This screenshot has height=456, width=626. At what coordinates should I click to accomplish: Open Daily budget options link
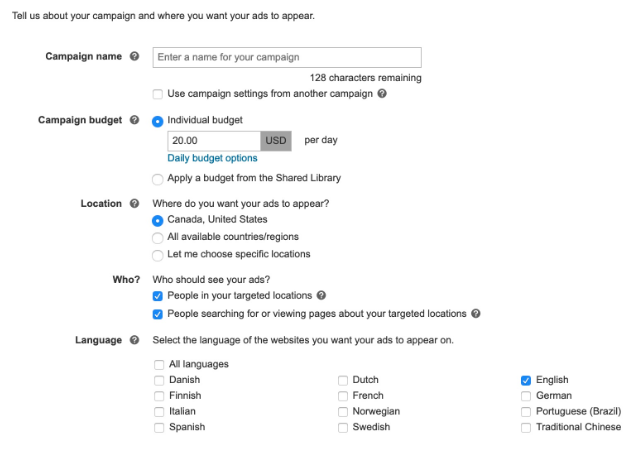(212, 158)
